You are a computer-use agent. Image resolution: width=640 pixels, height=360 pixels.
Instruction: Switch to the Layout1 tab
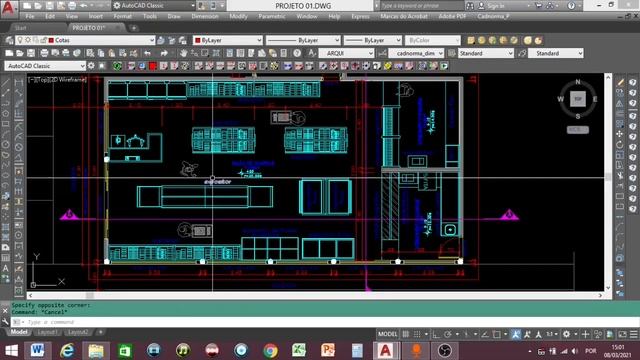[x=47, y=332]
